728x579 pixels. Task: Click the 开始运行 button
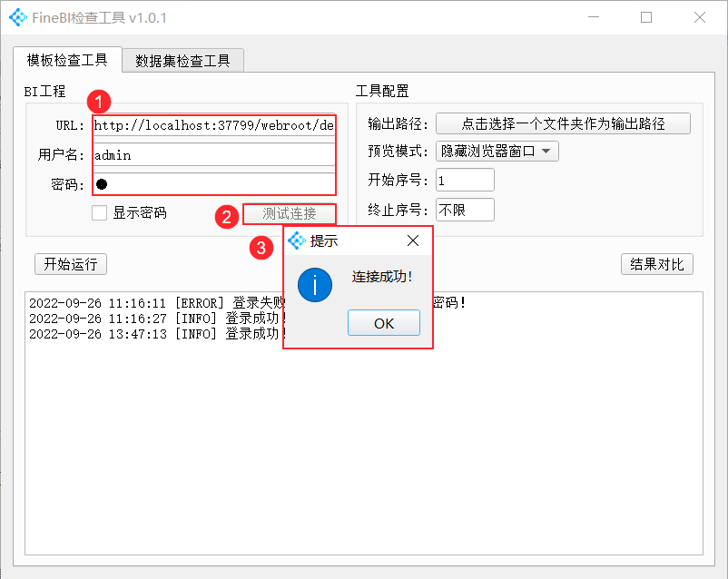coord(71,264)
